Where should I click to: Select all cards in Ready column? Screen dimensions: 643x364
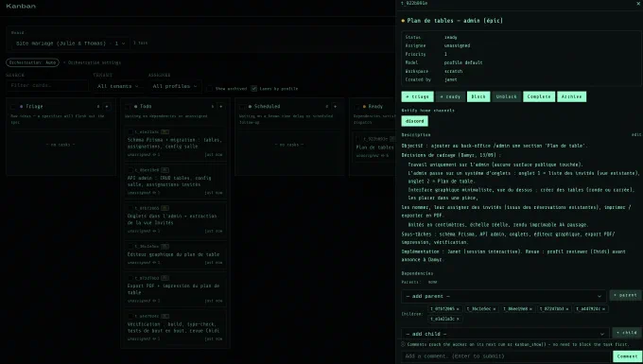click(356, 107)
